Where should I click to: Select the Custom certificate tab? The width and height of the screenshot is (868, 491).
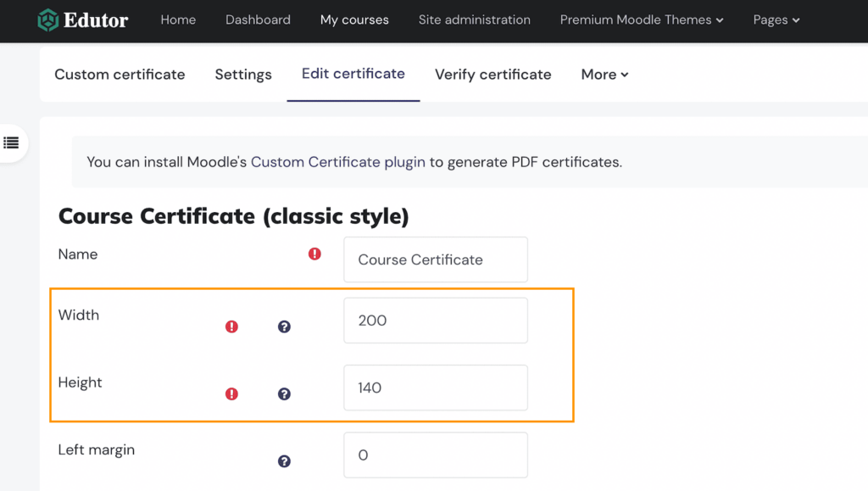pos(120,75)
